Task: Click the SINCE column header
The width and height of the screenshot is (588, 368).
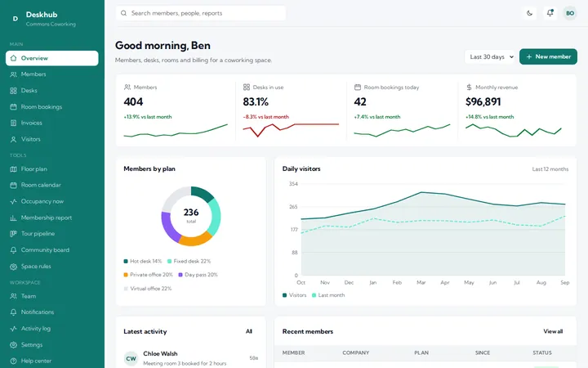Action: tap(483, 353)
